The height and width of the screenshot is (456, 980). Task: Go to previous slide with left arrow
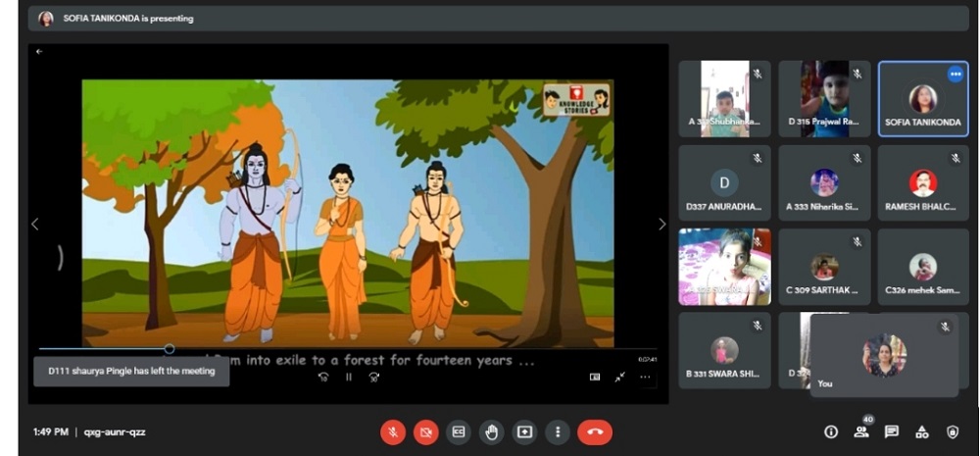pyautogui.click(x=34, y=225)
